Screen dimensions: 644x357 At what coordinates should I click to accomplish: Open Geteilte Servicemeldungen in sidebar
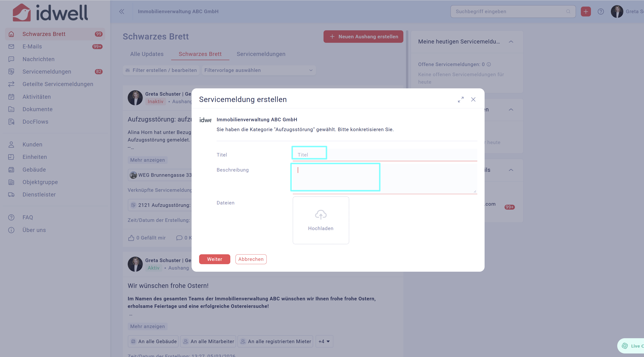pyautogui.click(x=58, y=84)
